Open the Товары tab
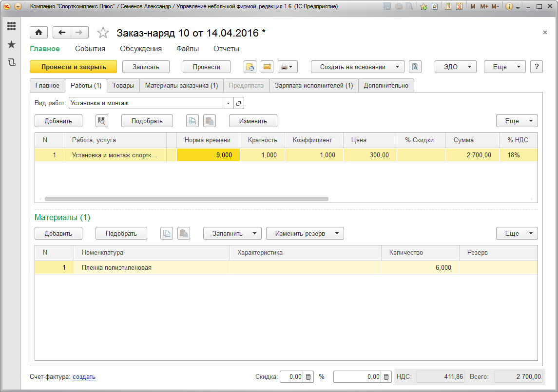The height and width of the screenshot is (392, 558). (x=123, y=85)
